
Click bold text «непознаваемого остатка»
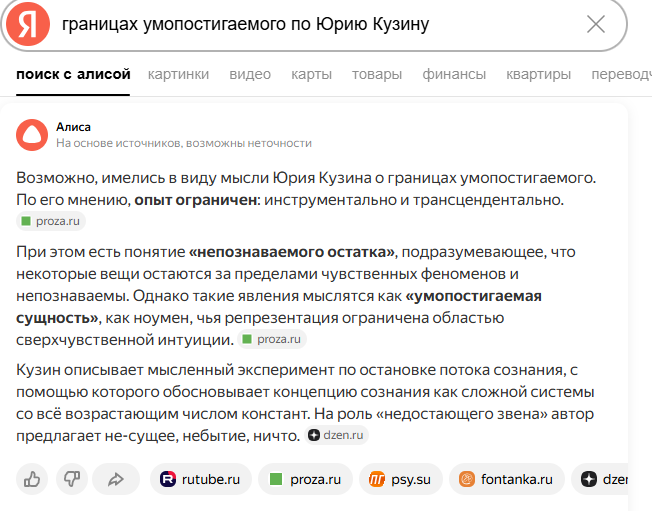coord(291,252)
